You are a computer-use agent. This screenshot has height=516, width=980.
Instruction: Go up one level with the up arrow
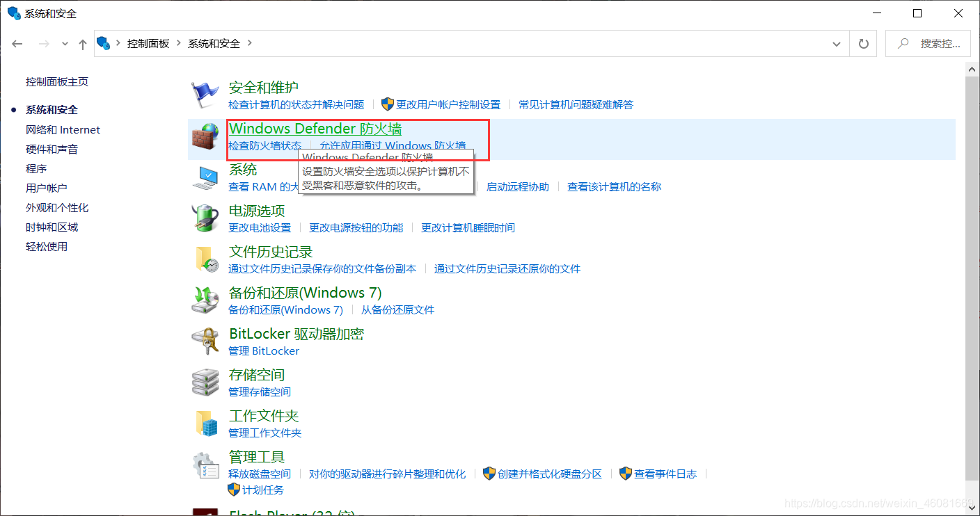tap(83, 44)
